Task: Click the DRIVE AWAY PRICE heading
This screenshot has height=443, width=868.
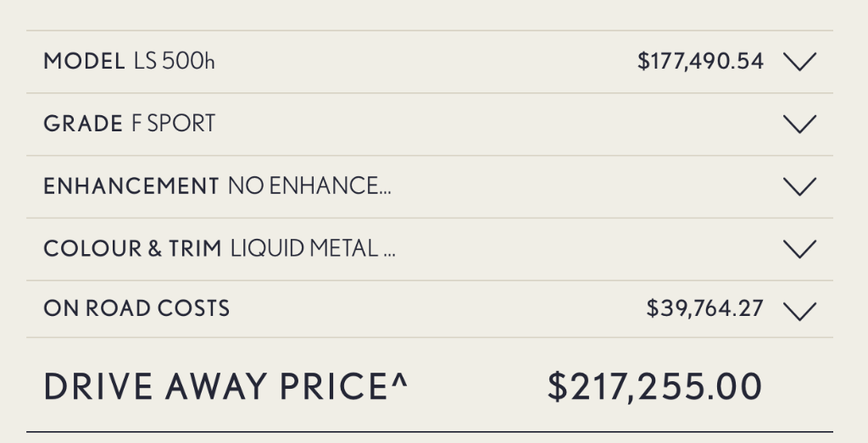Action: [x=225, y=386]
